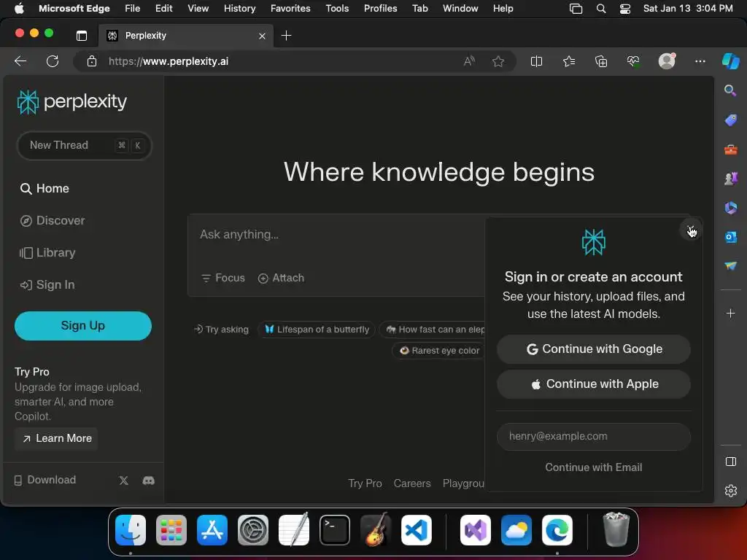
Task: Select 'How fast can an elephant' suggestion
Action: coord(432,330)
